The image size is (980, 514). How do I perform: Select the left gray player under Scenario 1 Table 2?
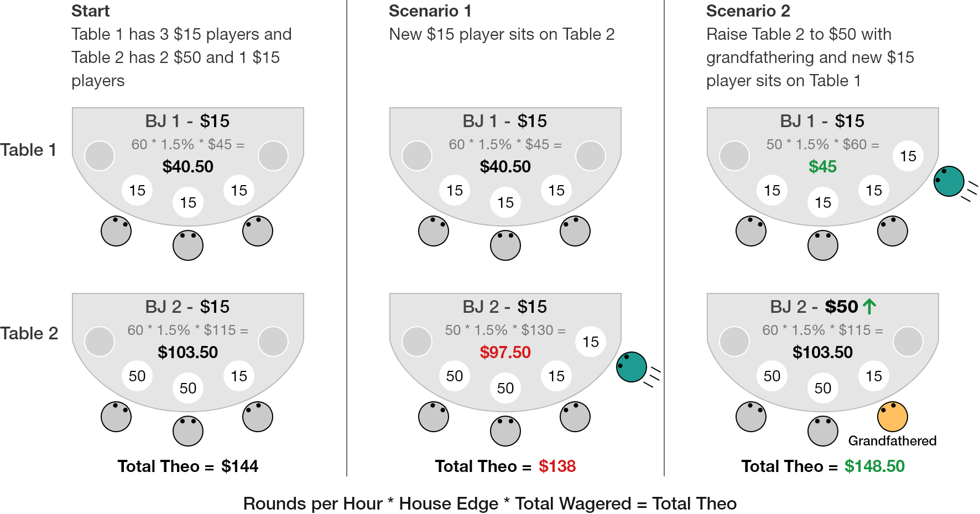click(434, 417)
